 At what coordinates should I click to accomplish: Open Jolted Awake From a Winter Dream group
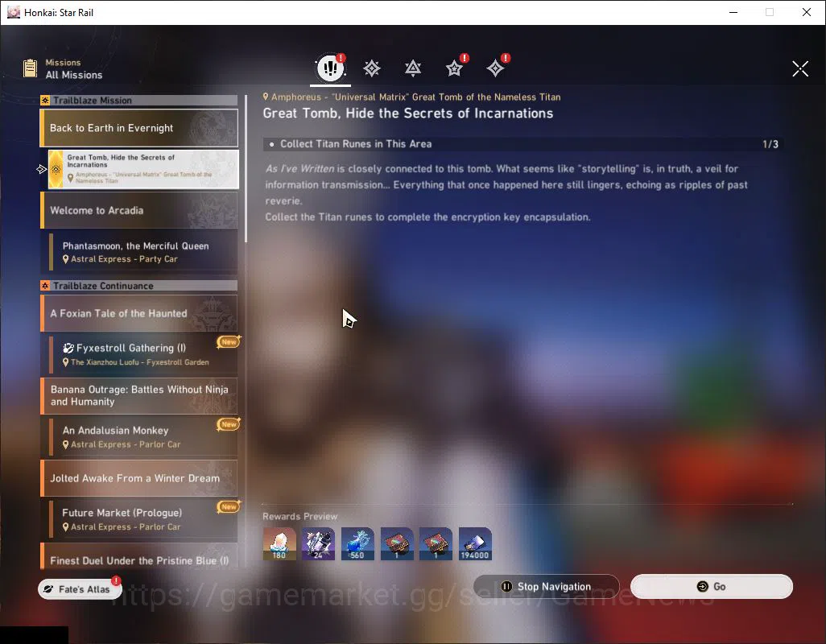pos(139,478)
